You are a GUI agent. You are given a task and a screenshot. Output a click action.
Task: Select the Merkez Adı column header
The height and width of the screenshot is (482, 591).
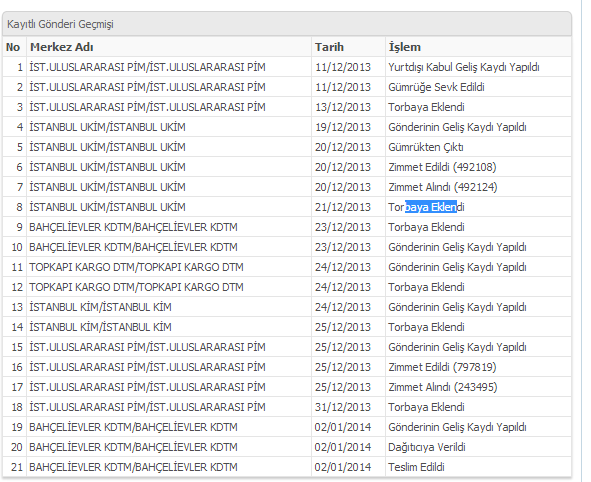(x=61, y=47)
